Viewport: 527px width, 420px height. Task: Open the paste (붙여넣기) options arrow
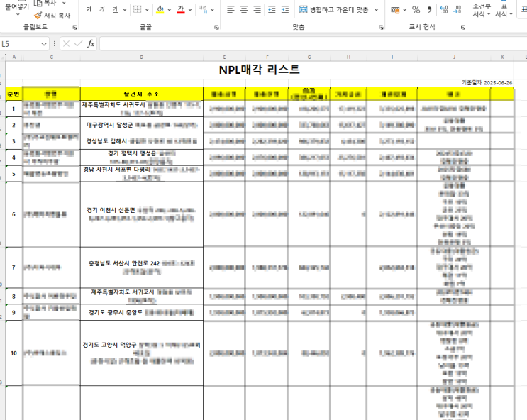(x=18, y=14)
